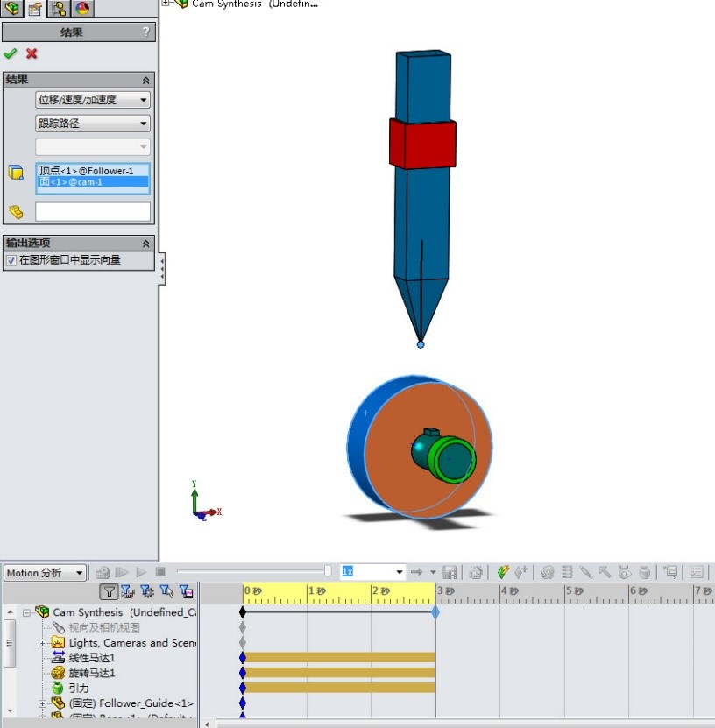This screenshot has width=715, height=728.
Task: Open the 位移/速度/加速度 category dropdown
Action: tap(92, 100)
